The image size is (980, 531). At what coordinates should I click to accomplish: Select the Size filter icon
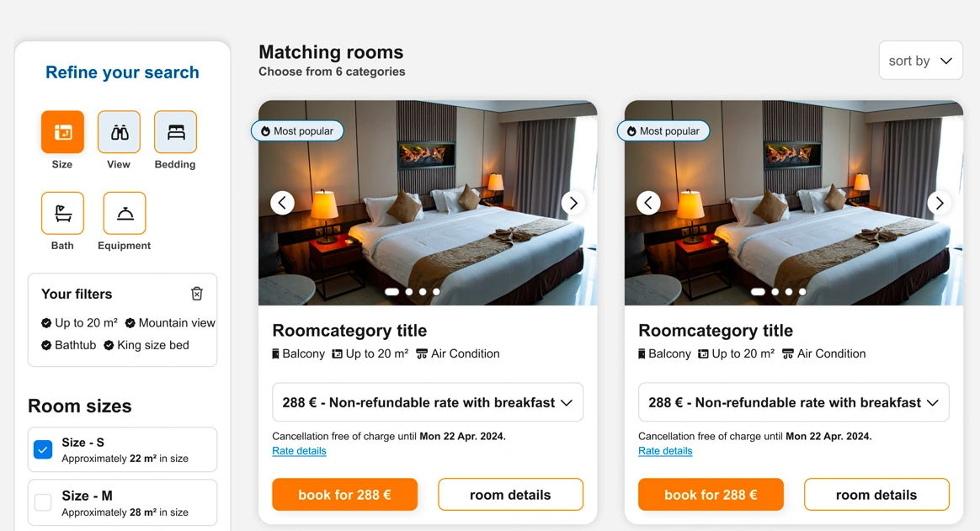(x=62, y=132)
